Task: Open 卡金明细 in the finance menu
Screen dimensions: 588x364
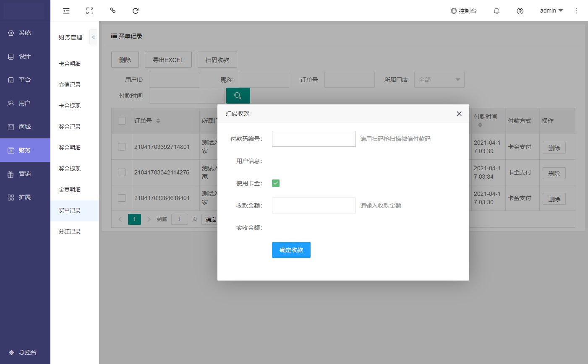Action: tap(70, 64)
